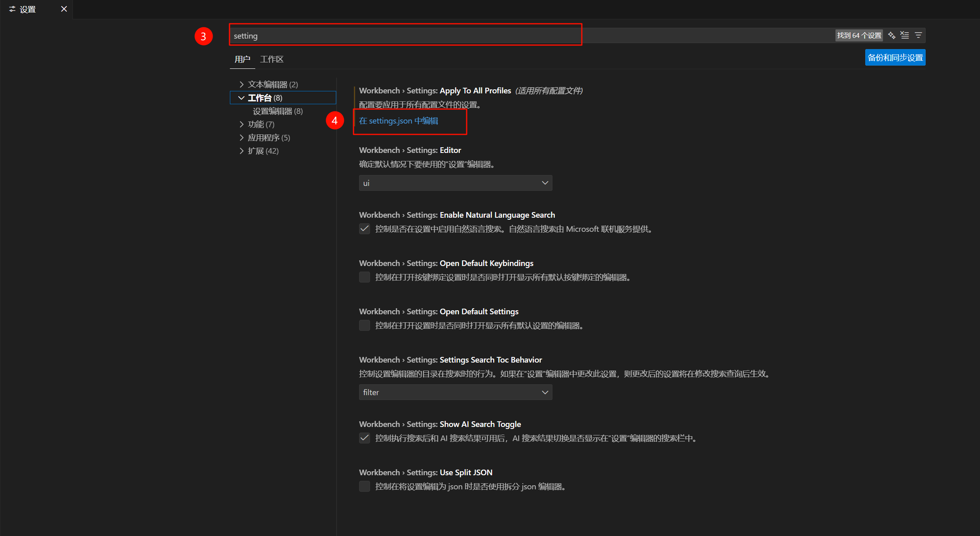Switch to the 工作区 tab
This screenshot has height=536, width=980.
pos(272,60)
